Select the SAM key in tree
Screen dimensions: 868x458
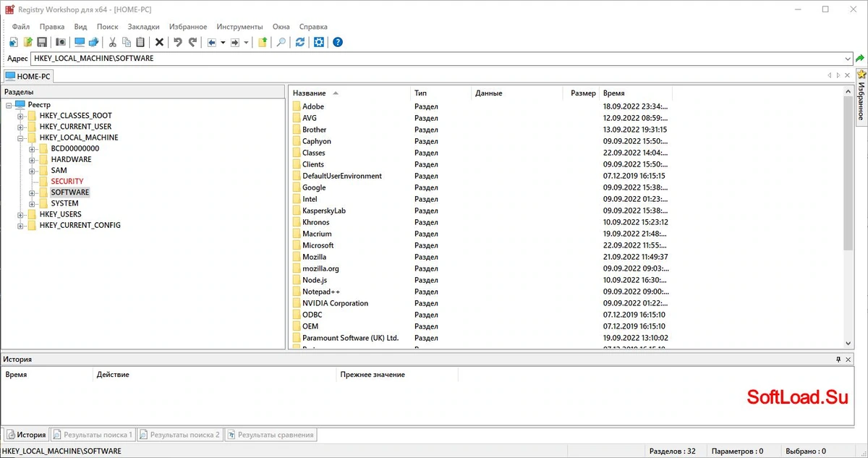59,171
